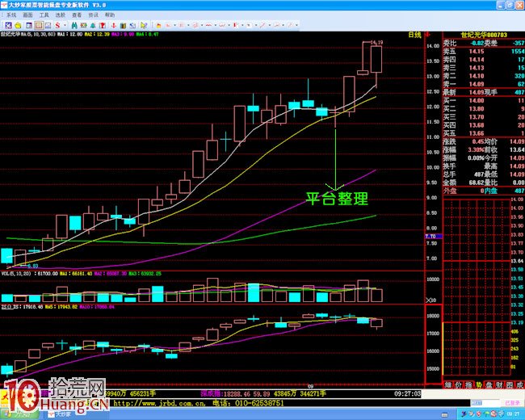Click the taskbar clock showing 09:27

(513, 414)
